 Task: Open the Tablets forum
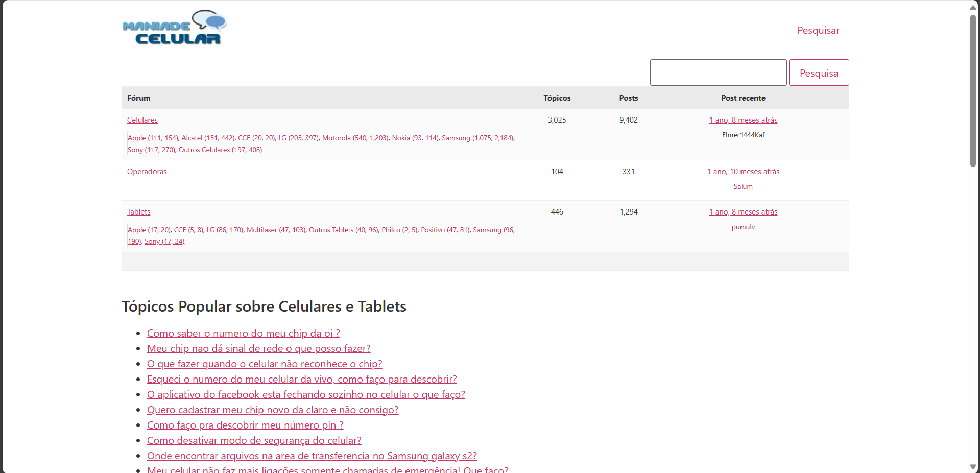[138, 212]
